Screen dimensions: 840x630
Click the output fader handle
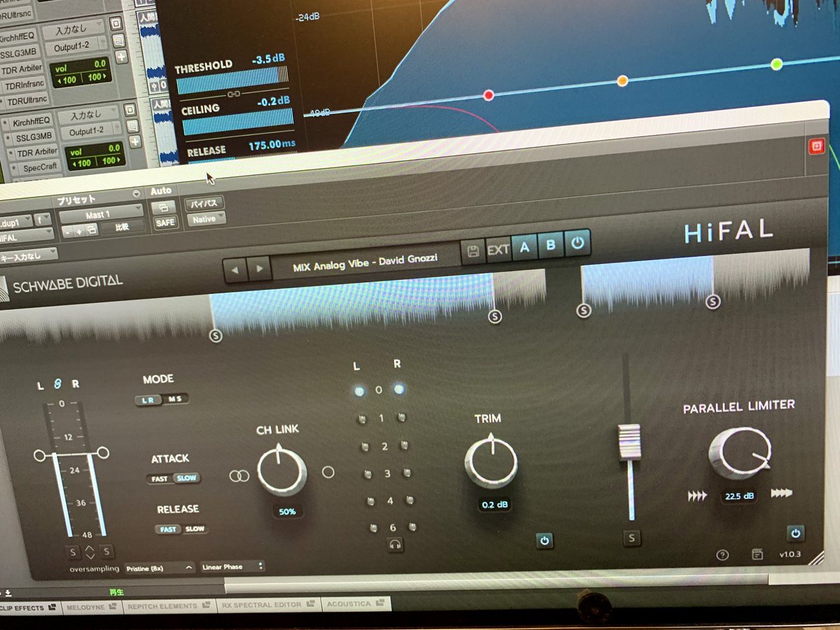629,442
